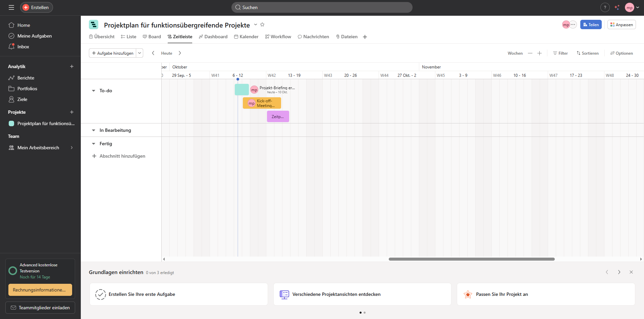Zoom out timeline with minus icon
The height and width of the screenshot is (319, 644).
click(530, 53)
